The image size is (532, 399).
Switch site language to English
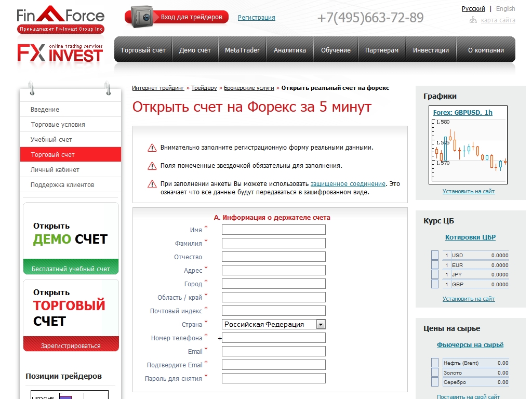tap(506, 9)
